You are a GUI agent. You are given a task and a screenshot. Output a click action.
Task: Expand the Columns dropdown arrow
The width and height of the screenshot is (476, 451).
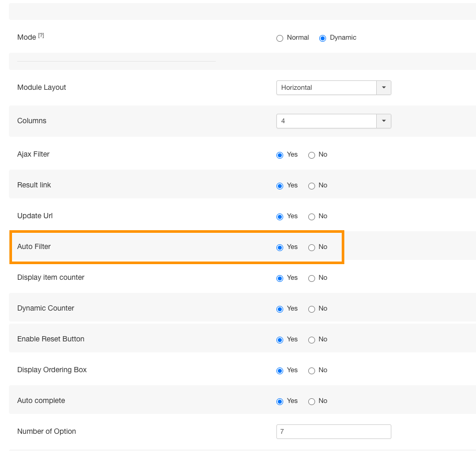point(384,121)
